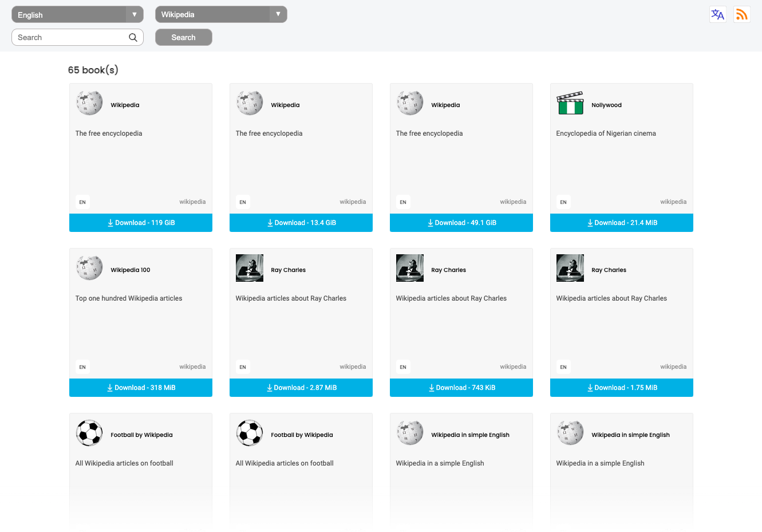Screen dimensions: 762x532
Task: Click the gray Search button
Action: click(183, 37)
